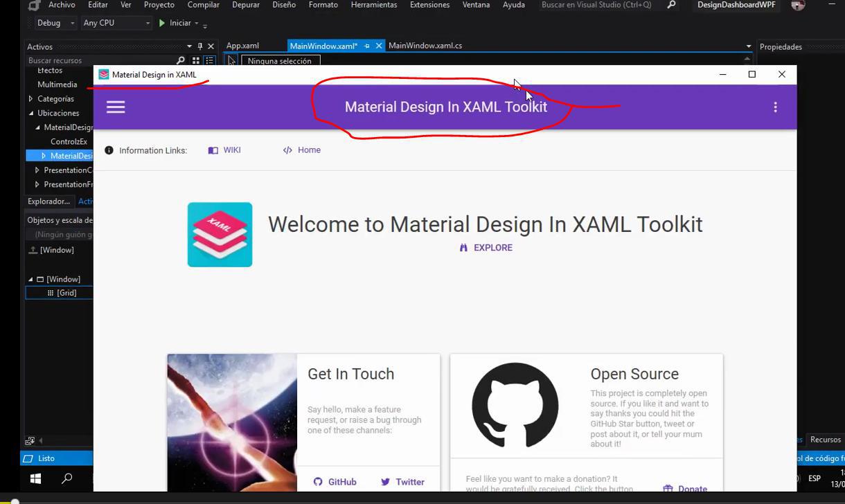
Task: Switch to the App.xaml tab
Action: pyautogui.click(x=242, y=46)
